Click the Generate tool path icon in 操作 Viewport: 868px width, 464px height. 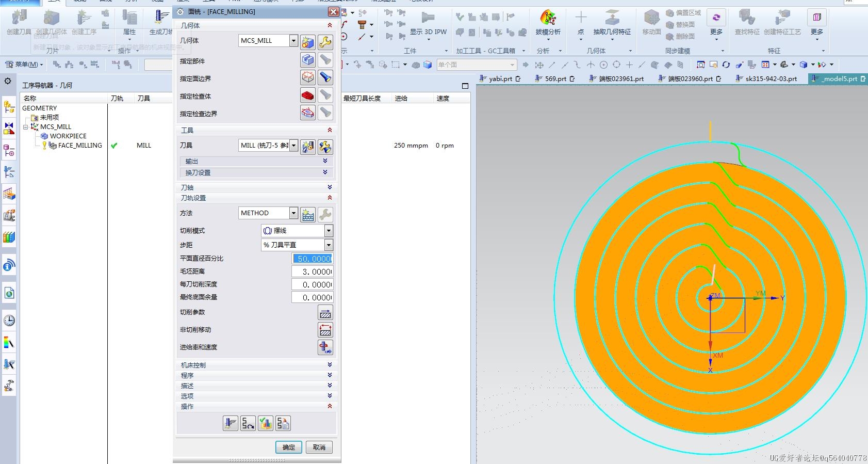tap(231, 423)
